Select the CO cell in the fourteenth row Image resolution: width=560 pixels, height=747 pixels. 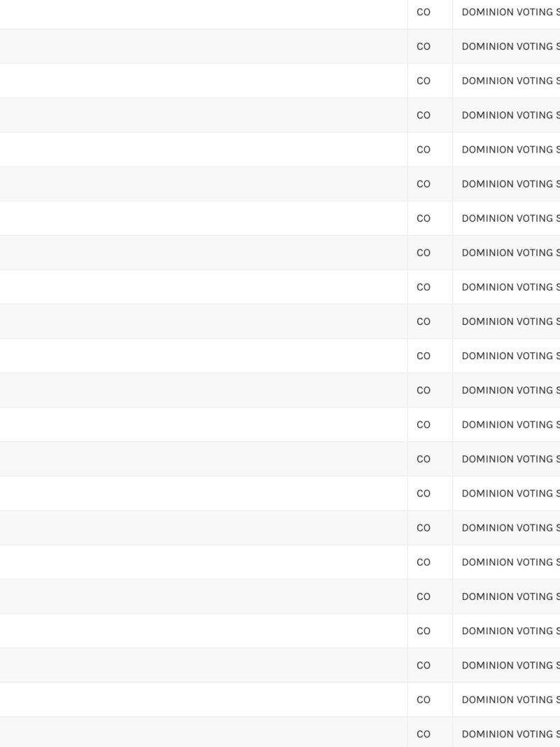point(423,459)
